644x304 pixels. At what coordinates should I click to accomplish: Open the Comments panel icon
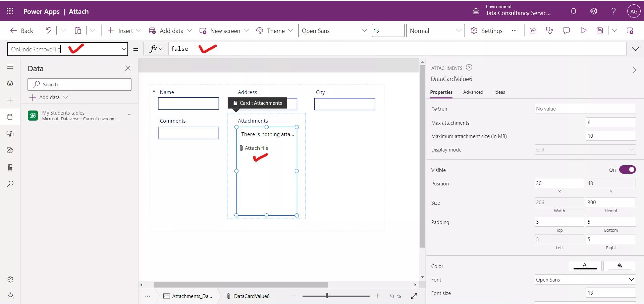(x=567, y=30)
